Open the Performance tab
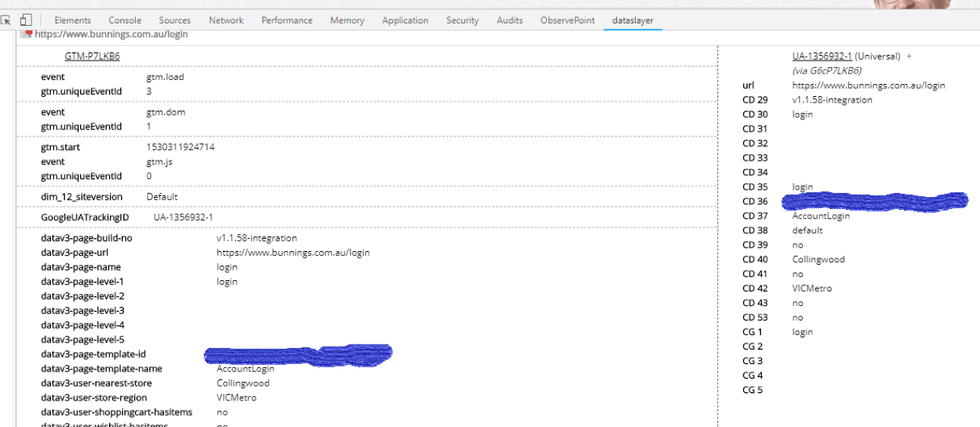The image size is (980, 427). [287, 20]
